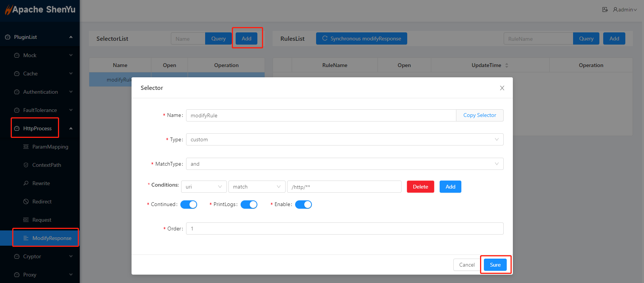Click the ParamMapping sidebar icon
Image resolution: width=644 pixels, height=283 pixels.
pyautogui.click(x=26, y=147)
